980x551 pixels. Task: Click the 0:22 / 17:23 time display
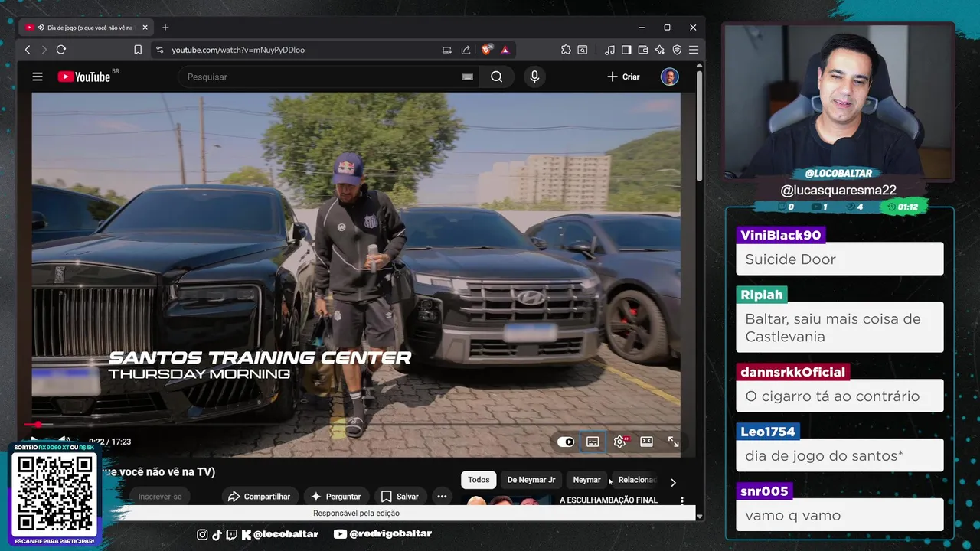coord(109,442)
